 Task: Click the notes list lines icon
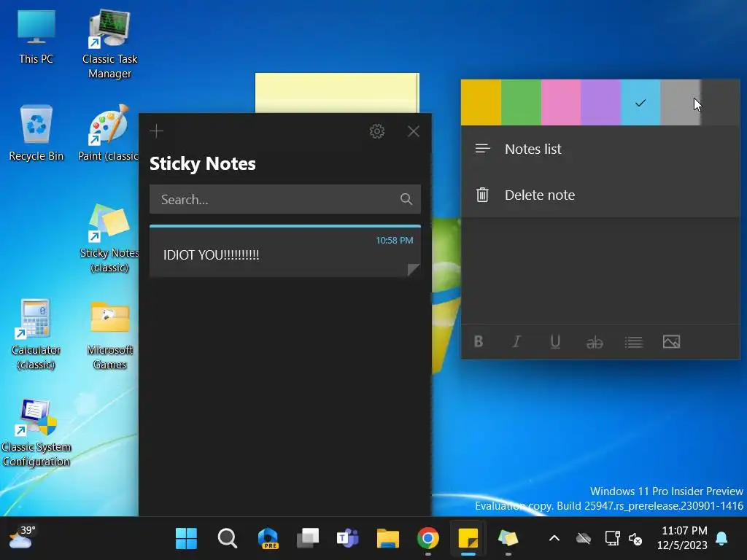point(482,149)
